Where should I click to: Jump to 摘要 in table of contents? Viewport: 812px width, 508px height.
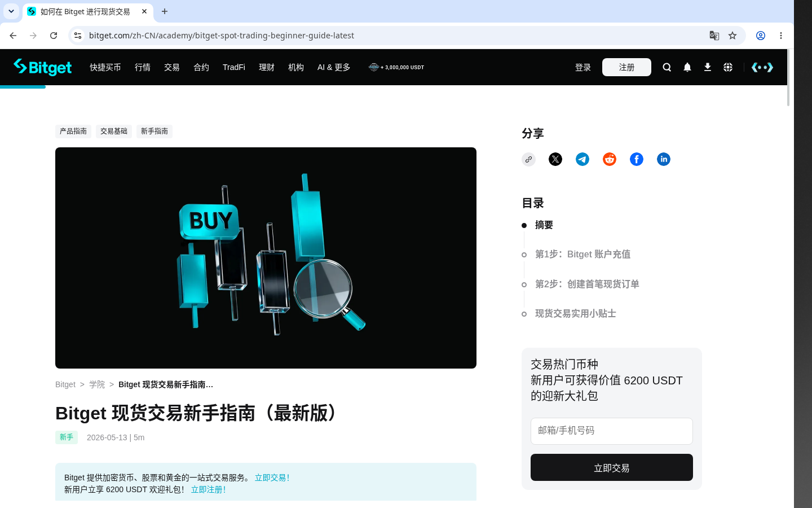coord(544,225)
